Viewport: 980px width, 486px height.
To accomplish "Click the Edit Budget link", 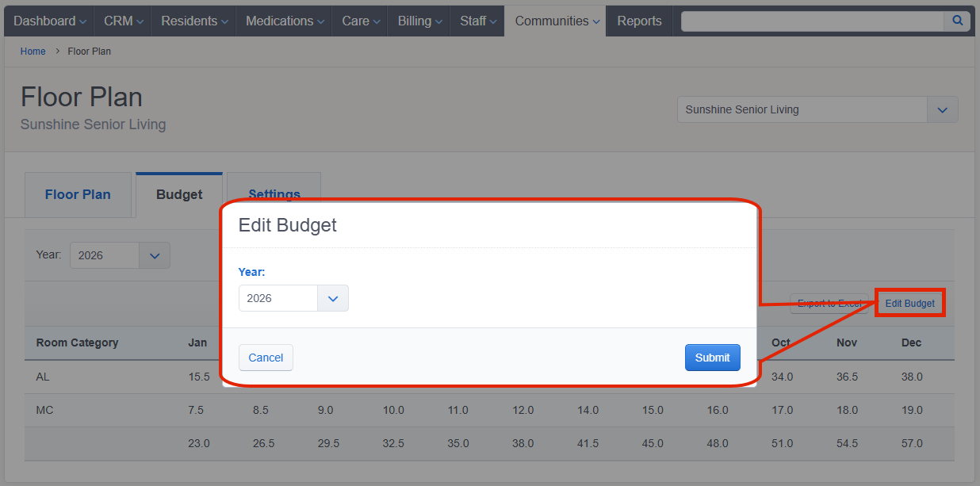I will coord(910,304).
